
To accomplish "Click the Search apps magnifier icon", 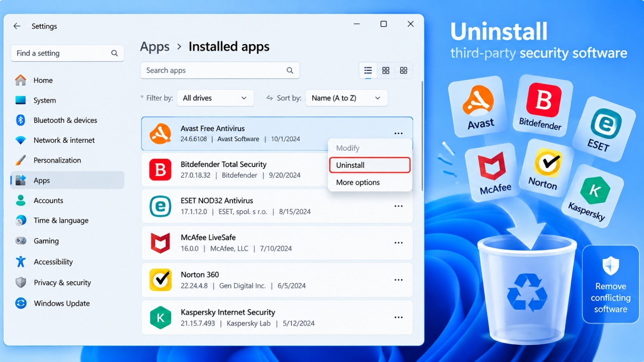I will point(290,70).
